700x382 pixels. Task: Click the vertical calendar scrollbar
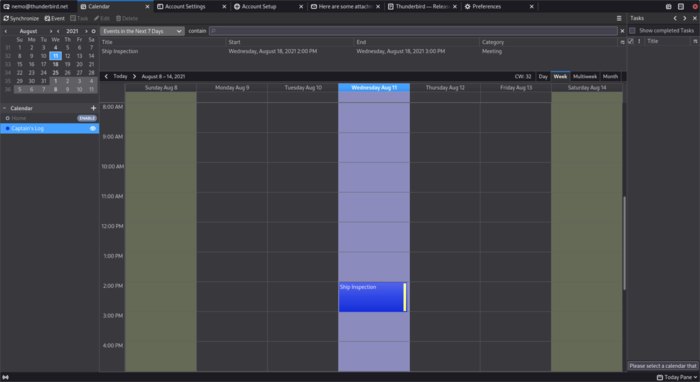click(624, 243)
